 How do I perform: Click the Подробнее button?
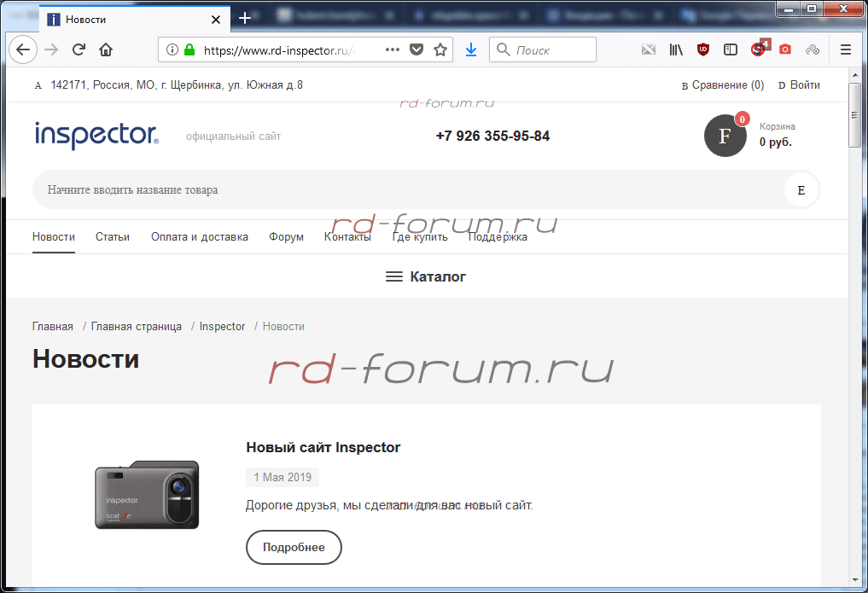tap(294, 547)
